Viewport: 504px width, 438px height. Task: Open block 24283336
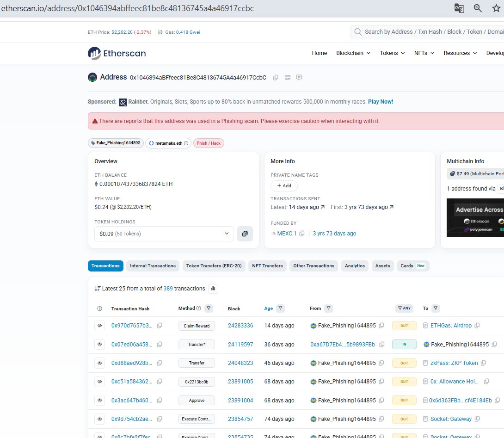click(x=240, y=326)
